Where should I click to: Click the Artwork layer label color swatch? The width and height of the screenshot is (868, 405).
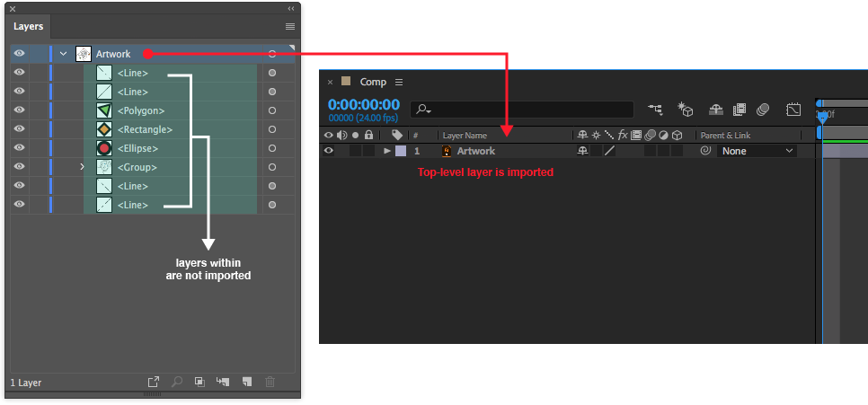tap(400, 151)
